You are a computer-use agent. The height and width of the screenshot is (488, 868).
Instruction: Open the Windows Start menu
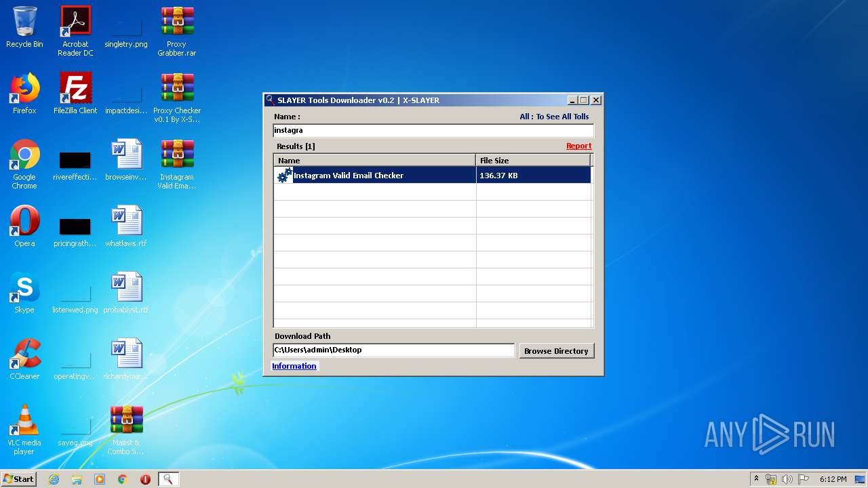[19, 479]
